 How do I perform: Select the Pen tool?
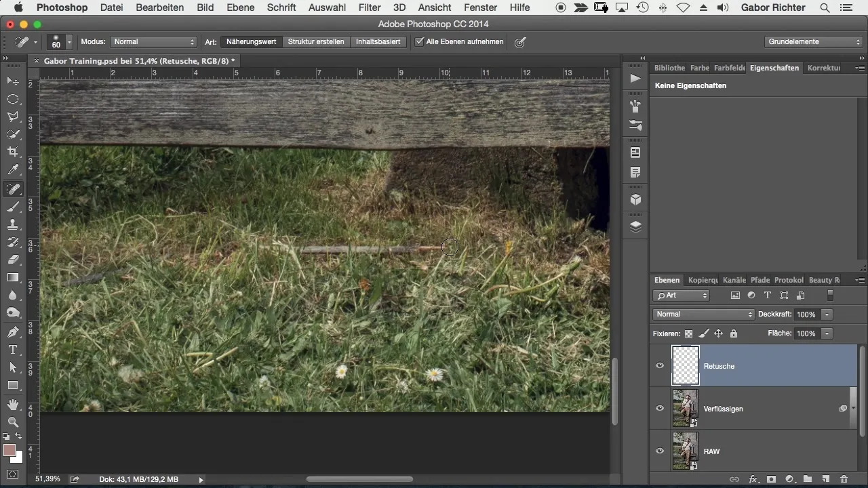point(13,332)
